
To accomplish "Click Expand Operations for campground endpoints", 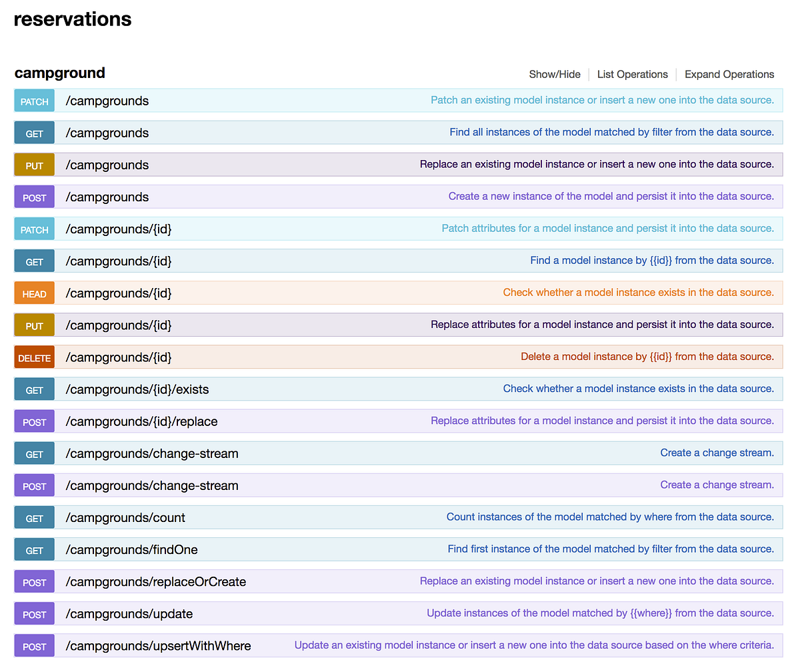I will click(x=729, y=74).
